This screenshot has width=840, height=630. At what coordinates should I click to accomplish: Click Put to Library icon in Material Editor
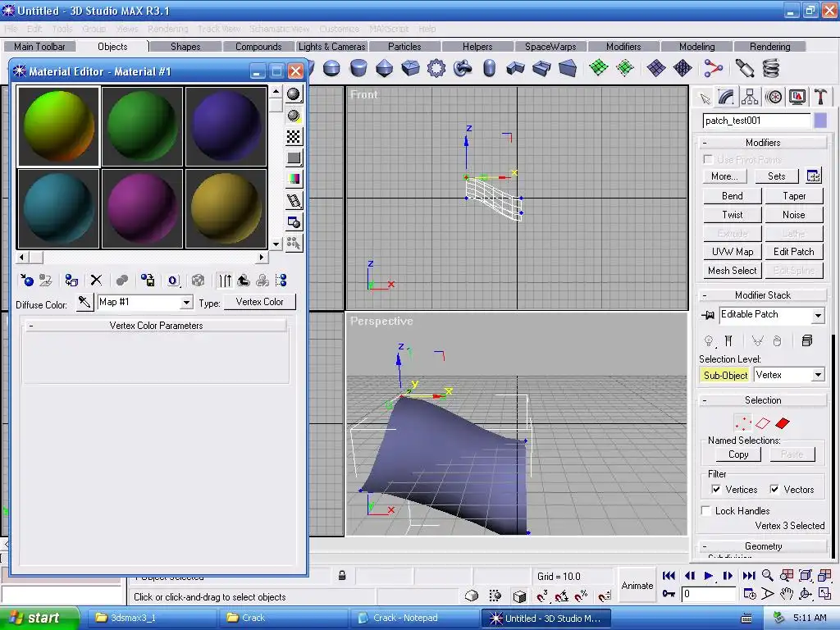tap(148, 281)
